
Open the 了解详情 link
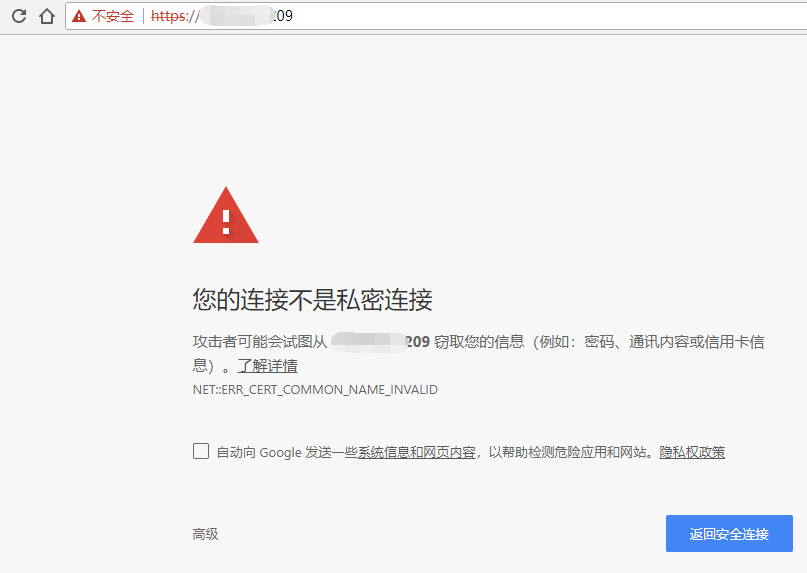[267, 366]
